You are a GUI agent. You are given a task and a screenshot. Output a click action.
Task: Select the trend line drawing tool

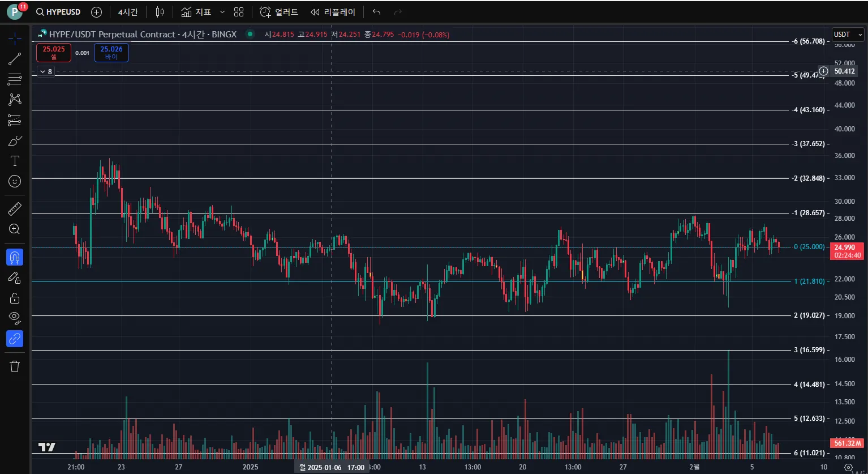coord(15,58)
